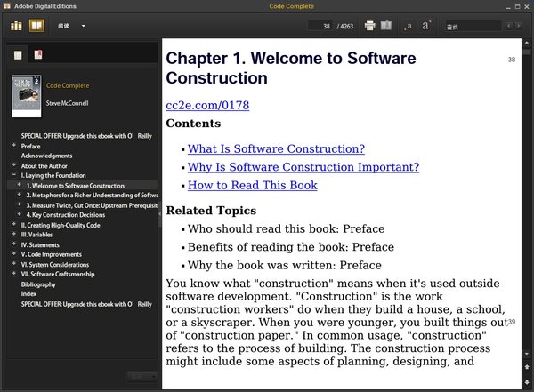Expand 'VII. Software Craftsmanship' section

click(x=12, y=274)
